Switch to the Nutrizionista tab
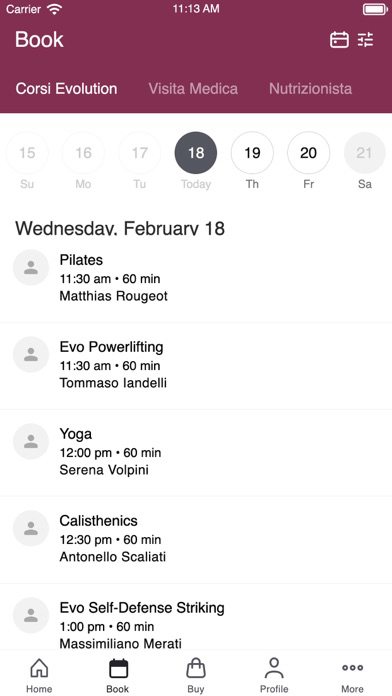The width and height of the screenshot is (392, 696). tap(310, 88)
